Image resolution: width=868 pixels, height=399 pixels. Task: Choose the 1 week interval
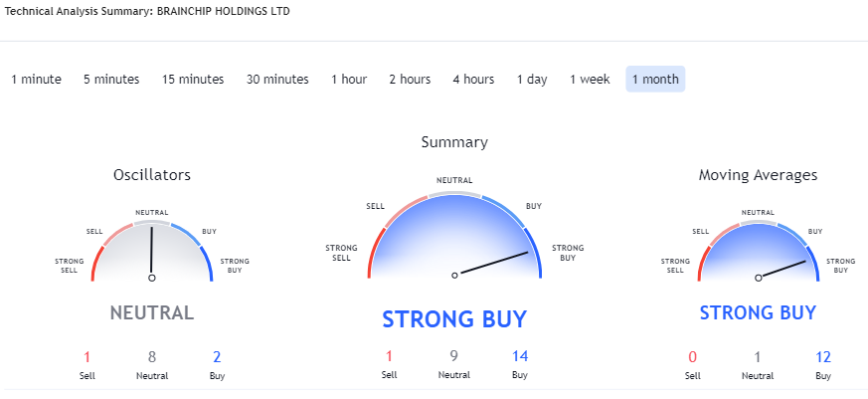click(590, 80)
